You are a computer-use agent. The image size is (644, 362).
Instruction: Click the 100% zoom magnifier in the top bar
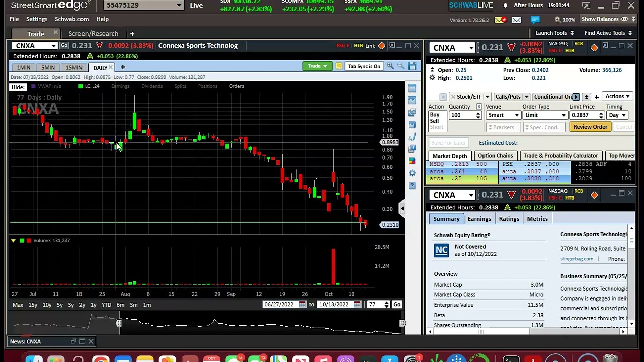[557, 20]
